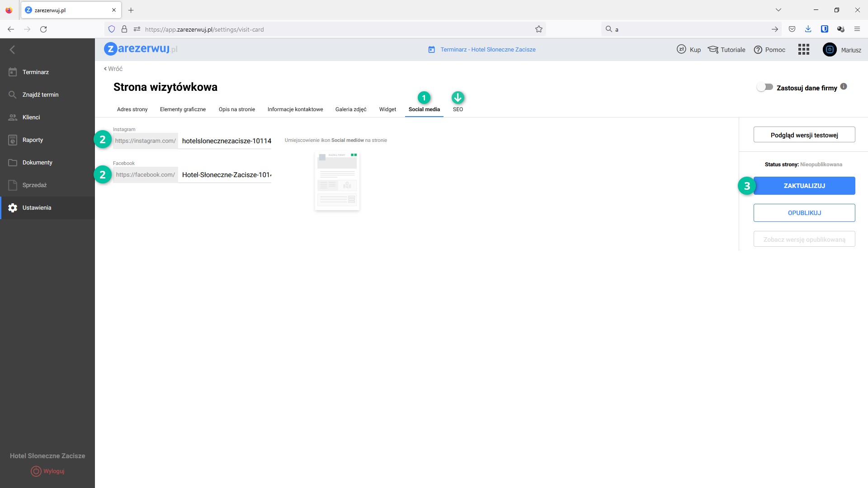Switch to the Galeria zdjęć tab
This screenshot has height=488, width=868.
pyautogui.click(x=351, y=109)
